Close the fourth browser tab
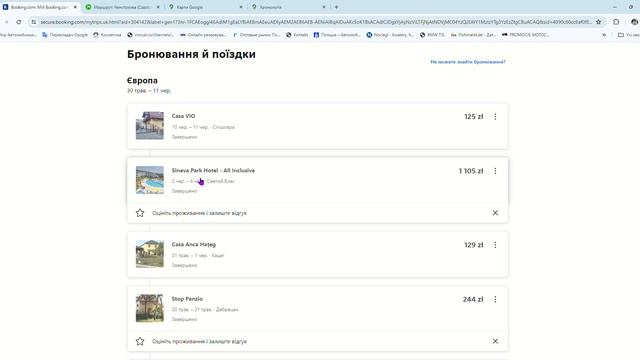Image resolution: width=640 pixels, height=360 pixels. pos(324,7)
